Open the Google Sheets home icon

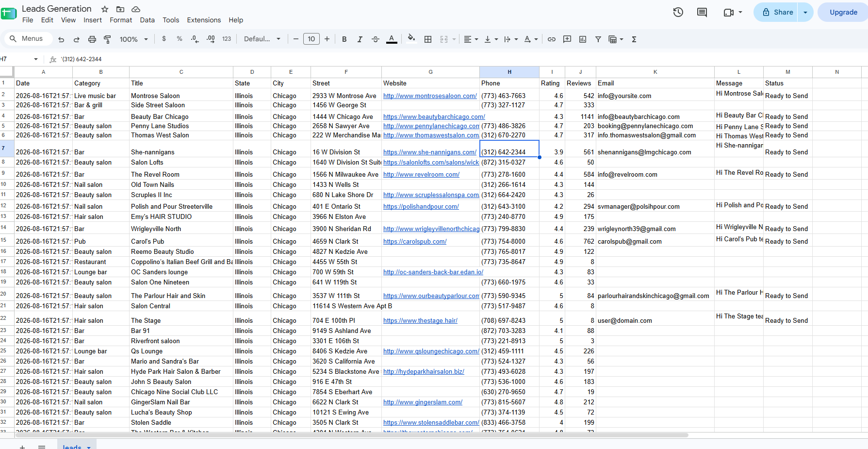pos(8,13)
